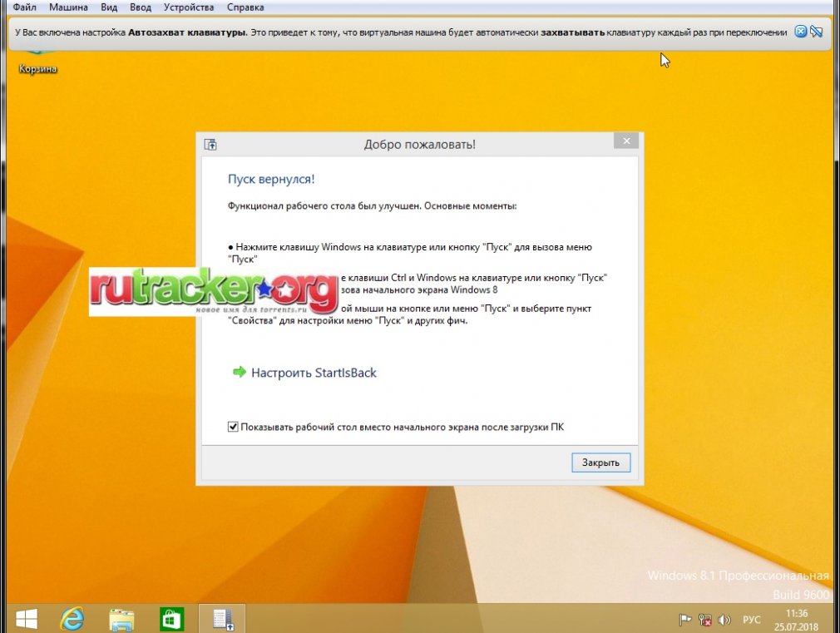The height and width of the screenshot is (633, 840).
Task: Close the Добро пожаловать dialog with X
Action: [x=626, y=141]
